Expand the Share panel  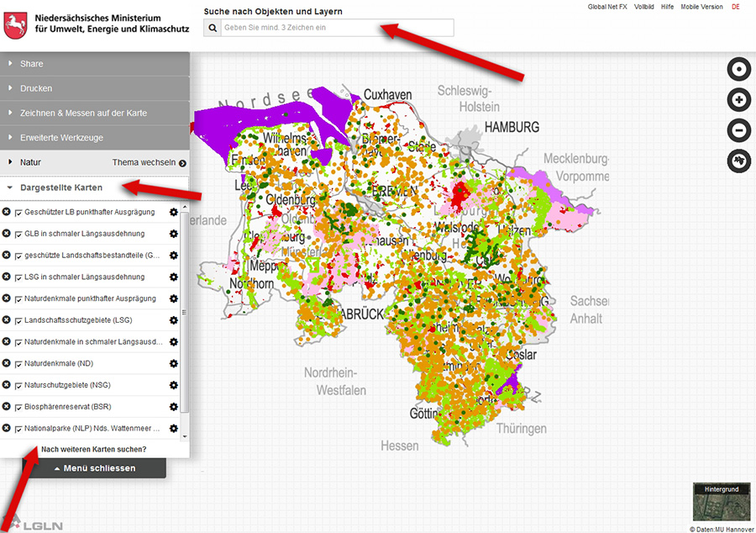tap(32, 64)
